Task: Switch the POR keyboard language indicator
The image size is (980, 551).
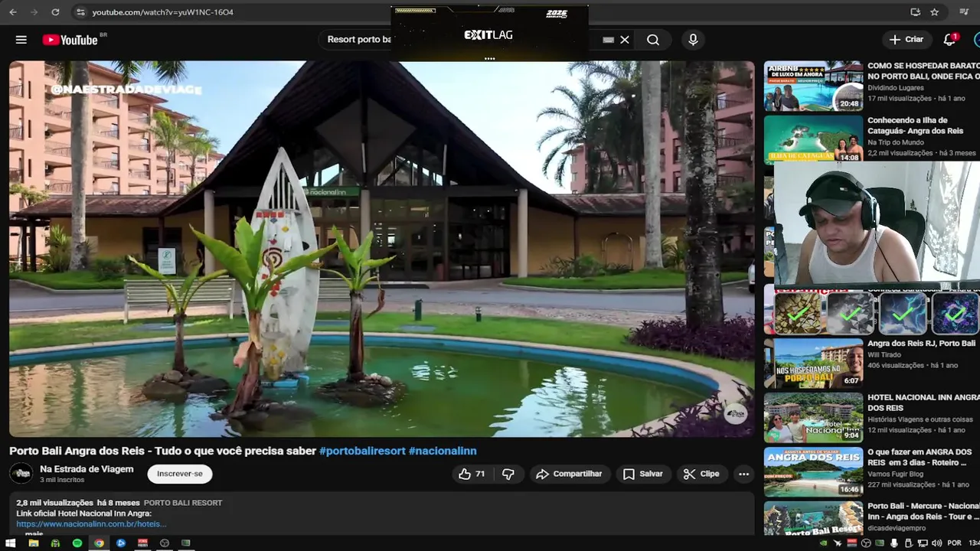Action: pos(954,543)
